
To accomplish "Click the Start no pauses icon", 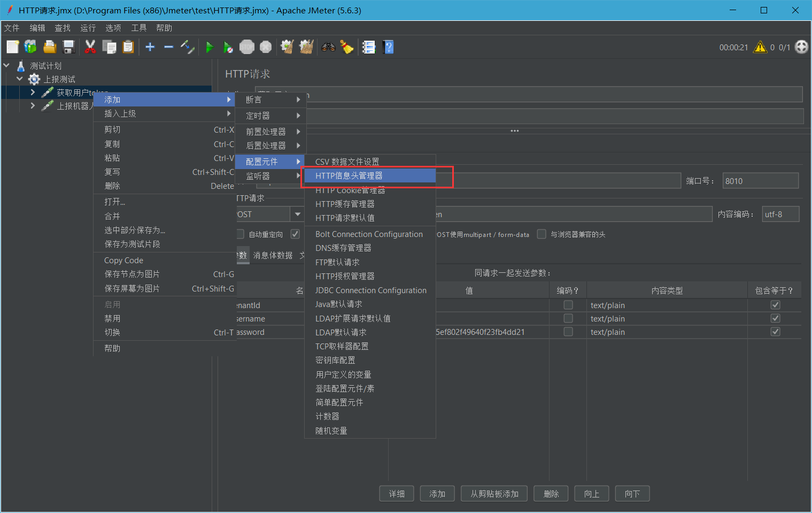I will click(228, 47).
